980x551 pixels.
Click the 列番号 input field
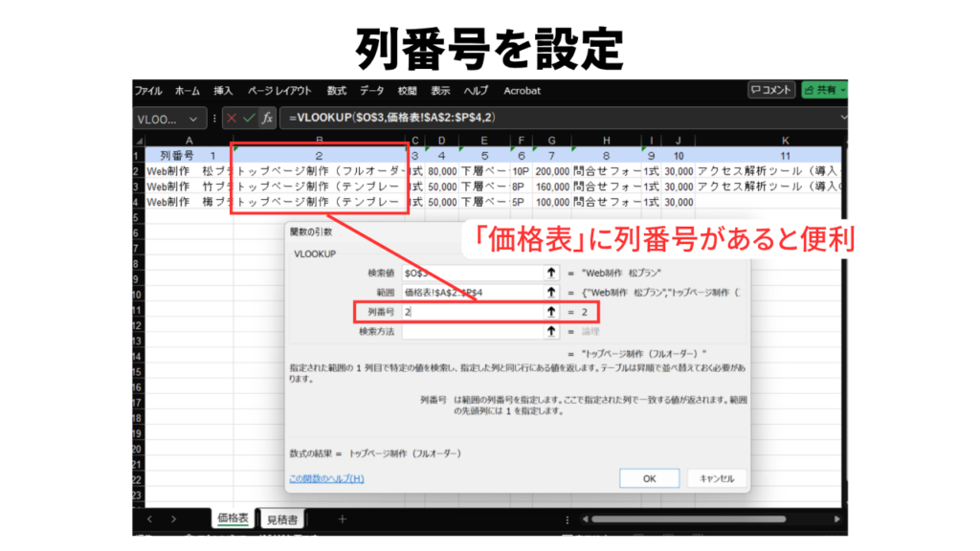tap(473, 312)
